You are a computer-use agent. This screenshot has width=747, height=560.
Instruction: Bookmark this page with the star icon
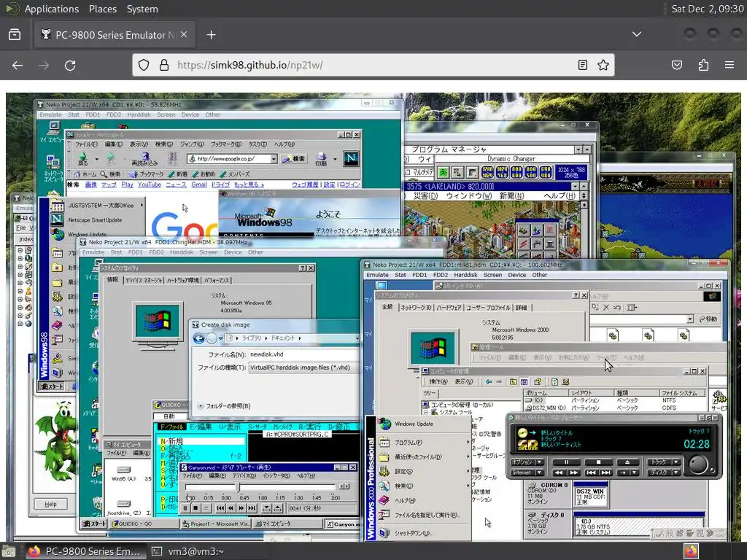click(603, 65)
